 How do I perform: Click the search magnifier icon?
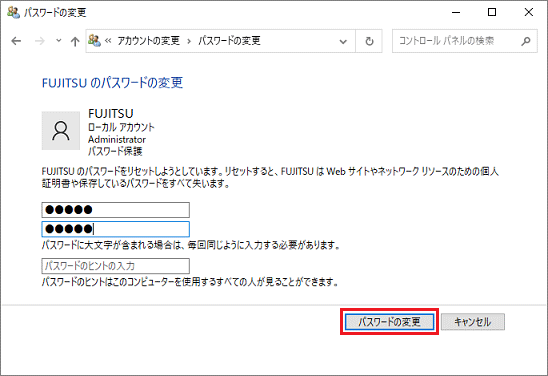(526, 41)
